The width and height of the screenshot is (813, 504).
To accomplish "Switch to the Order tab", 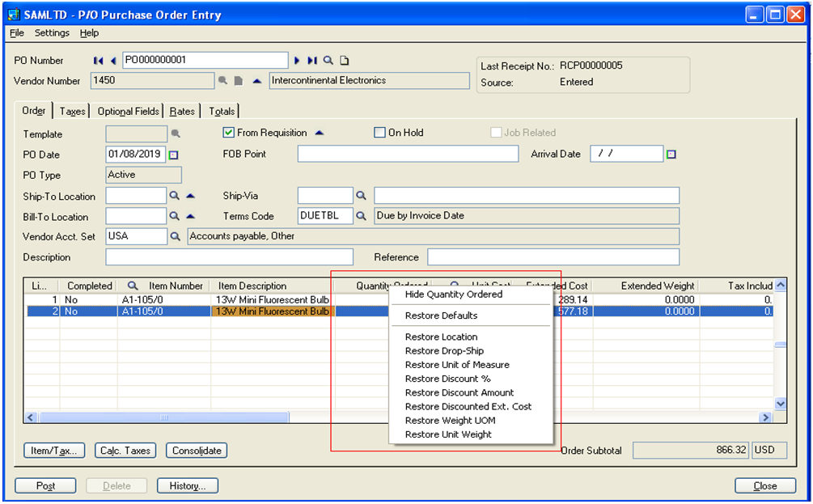I will point(34,111).
